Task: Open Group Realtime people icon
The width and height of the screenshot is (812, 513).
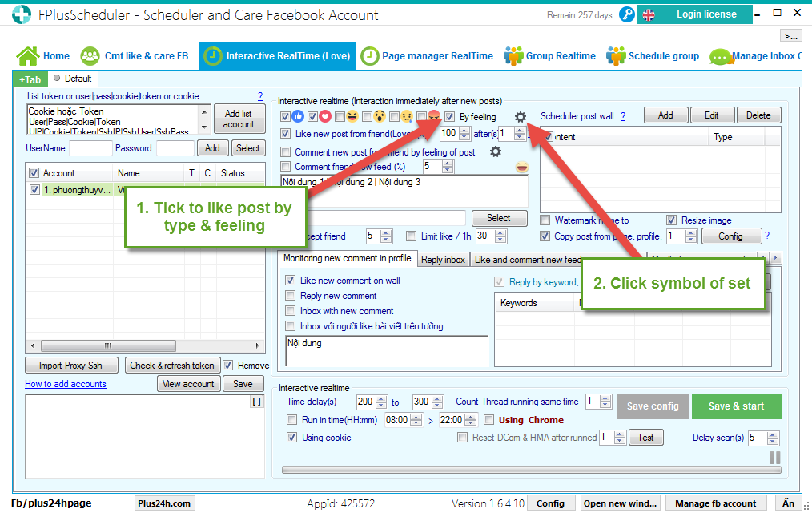Action: tap(513, 56)
